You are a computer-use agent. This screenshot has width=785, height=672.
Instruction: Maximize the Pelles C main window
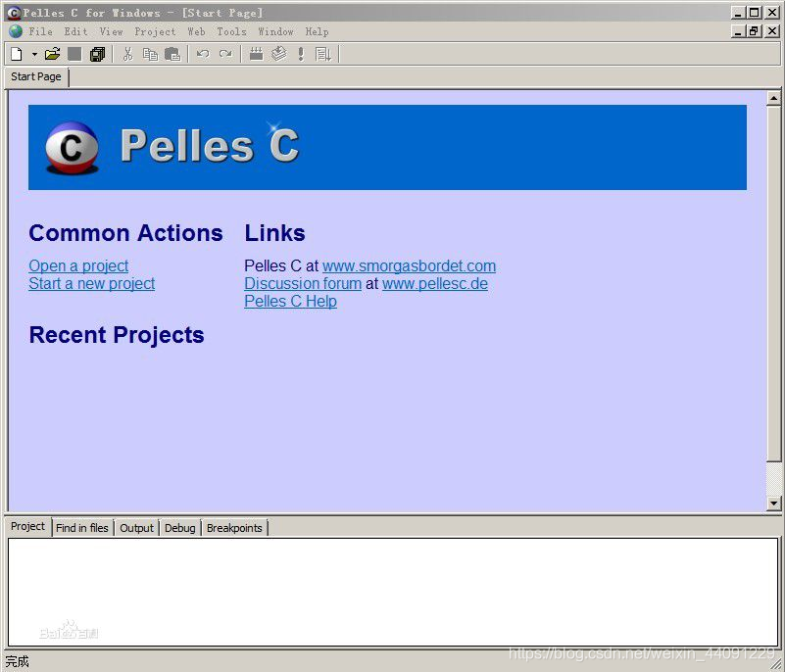click(754, 13)
